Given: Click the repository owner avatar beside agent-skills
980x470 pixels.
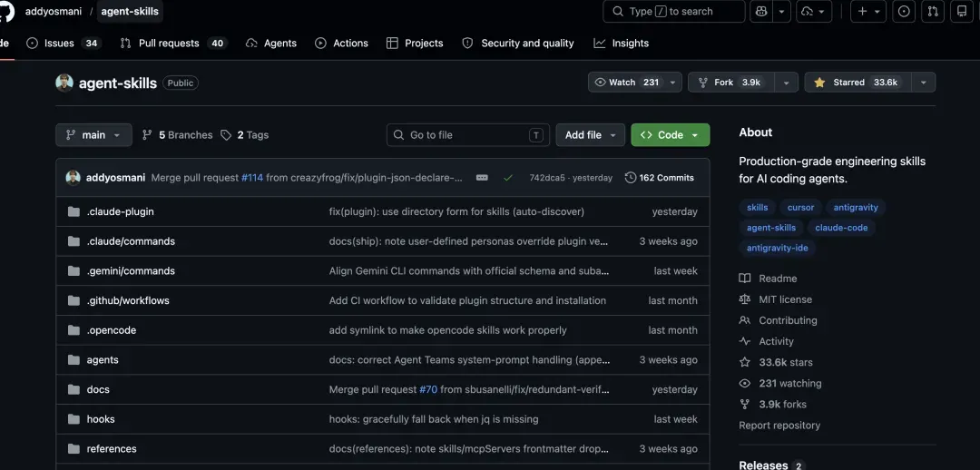Looking at the screenshot, I should coord(64,83).
